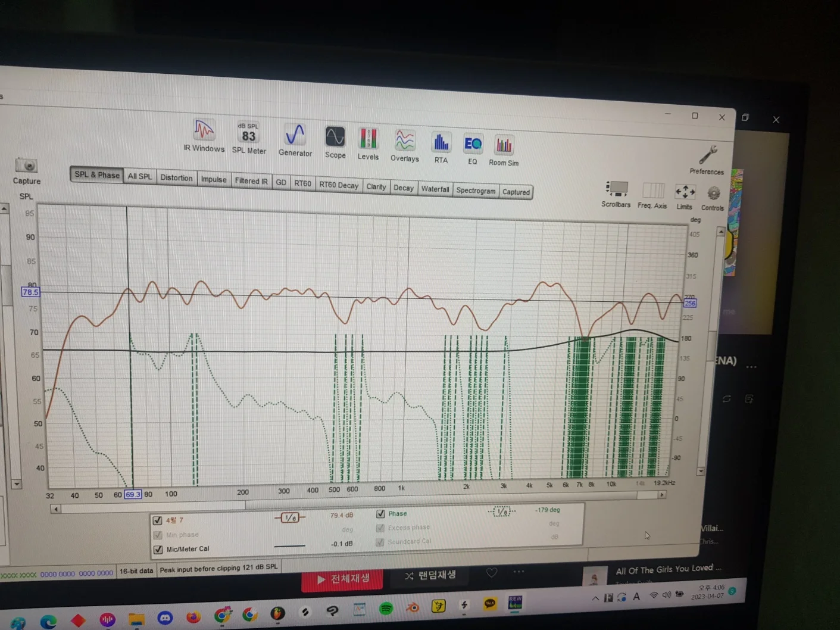Image resolution: width=840 pixels, height=630 pixels.
Task: Switch to the Decay tab
Action: [404, 188]
